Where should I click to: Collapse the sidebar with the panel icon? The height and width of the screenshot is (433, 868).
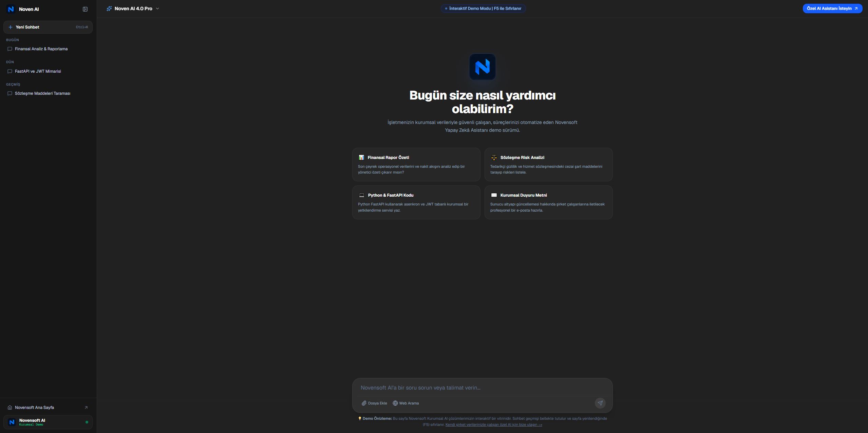85,9
